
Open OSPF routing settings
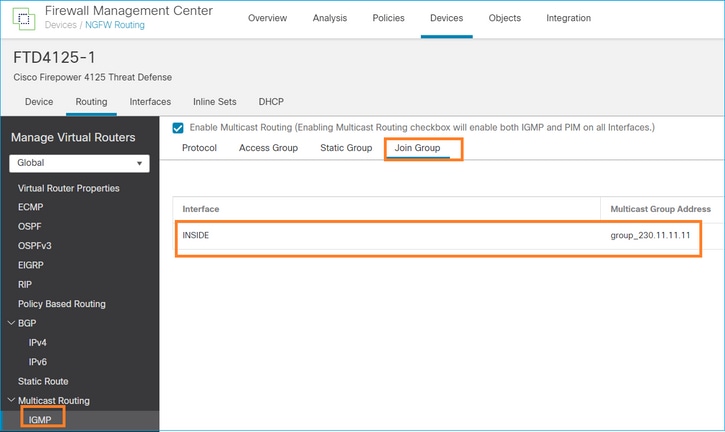tap(30, 227)
